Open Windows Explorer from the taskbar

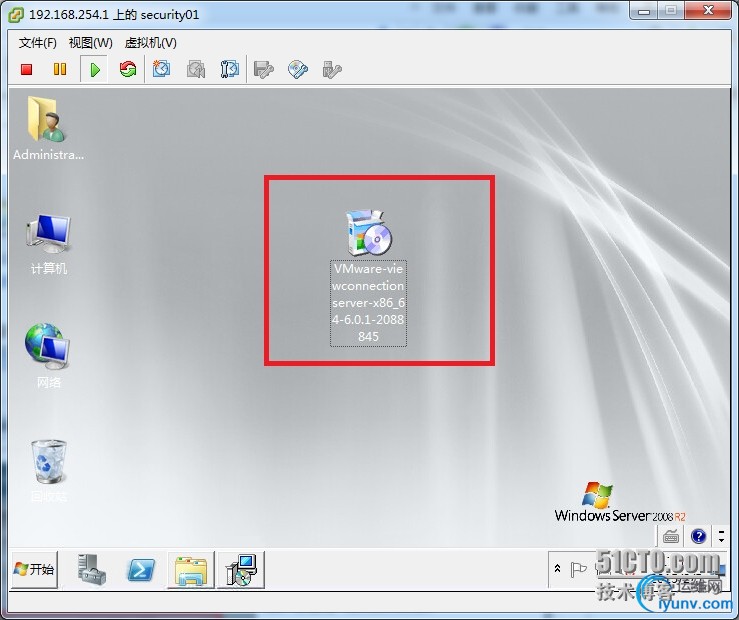point(191,570)
